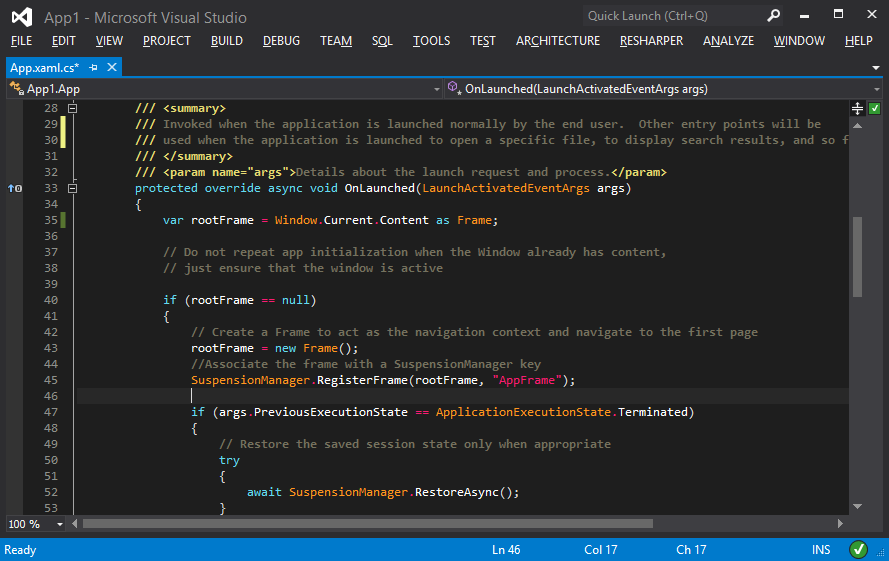Open the document tab list dropdown arrow
This screenshot has height=561, width=889.
coord(876,68)
